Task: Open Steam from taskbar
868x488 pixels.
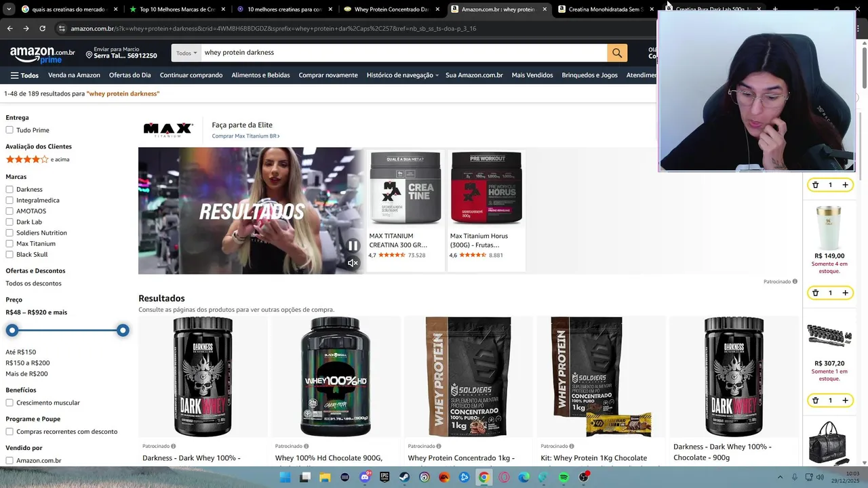Action: [404, 477]
